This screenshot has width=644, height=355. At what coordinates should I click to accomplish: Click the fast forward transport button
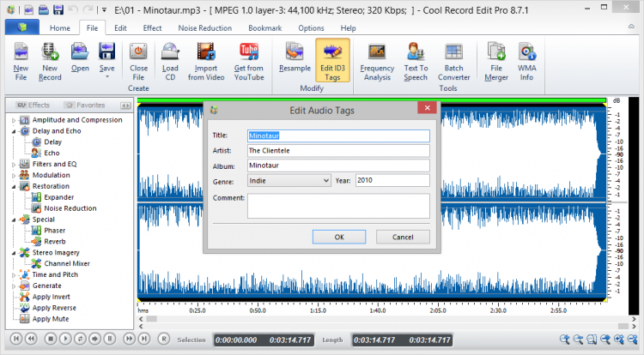[129, 339]
